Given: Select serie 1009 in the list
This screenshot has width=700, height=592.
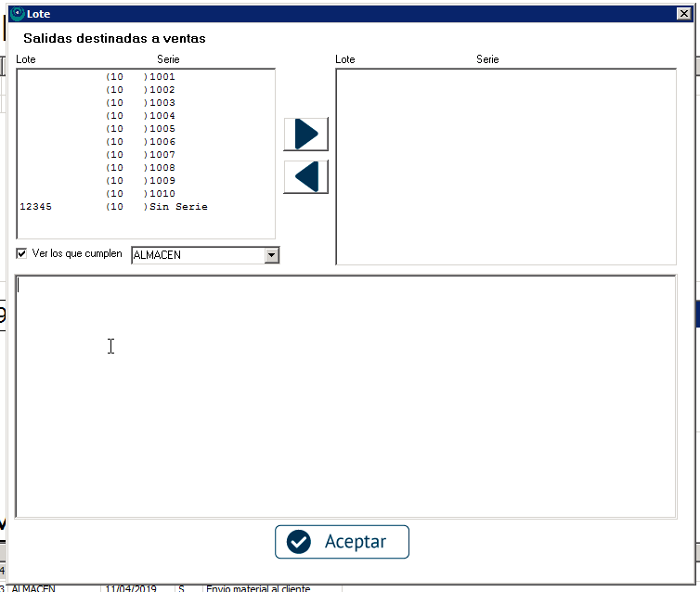Looking at the screenshot, I should 162,181.
